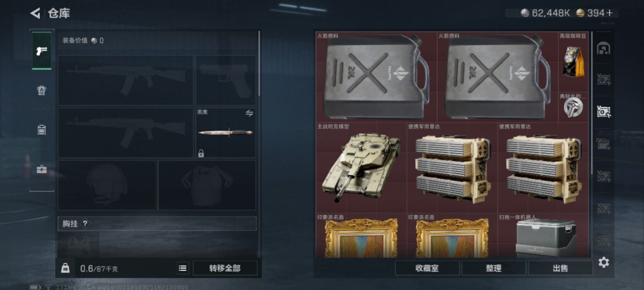Go back using the arrow beside 仓库
The height and width of the screenshot is (290, 644).
(35, 13)
